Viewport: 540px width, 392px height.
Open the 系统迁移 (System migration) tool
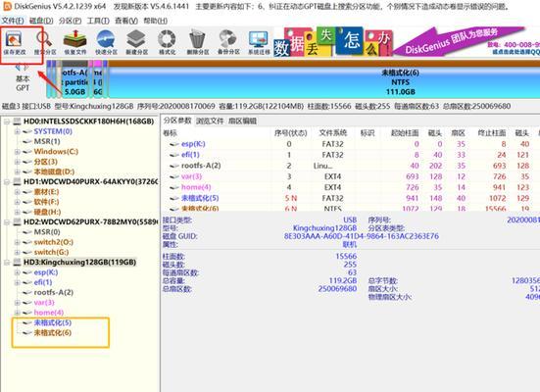[x=259, y=42]
